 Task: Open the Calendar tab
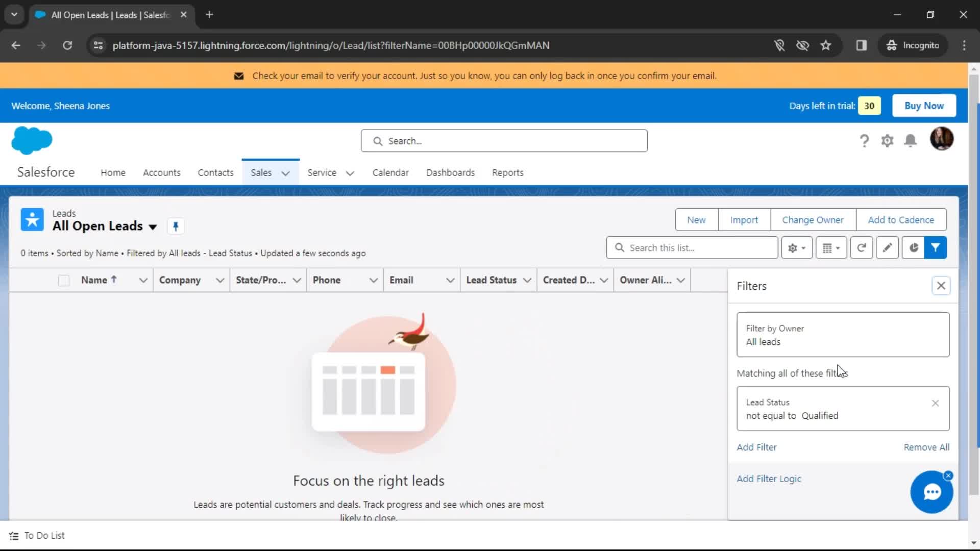point(390,173)
